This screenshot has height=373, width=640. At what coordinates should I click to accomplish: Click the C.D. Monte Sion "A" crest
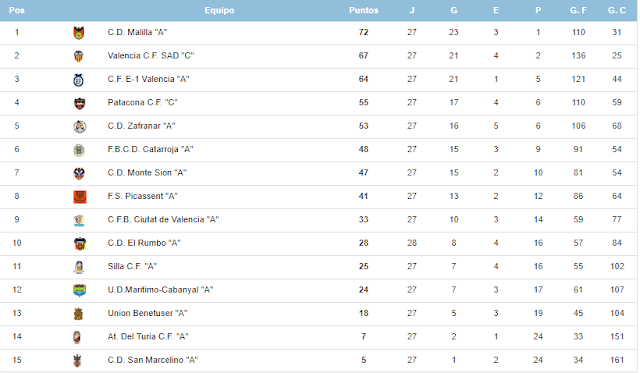pos(79,173)
